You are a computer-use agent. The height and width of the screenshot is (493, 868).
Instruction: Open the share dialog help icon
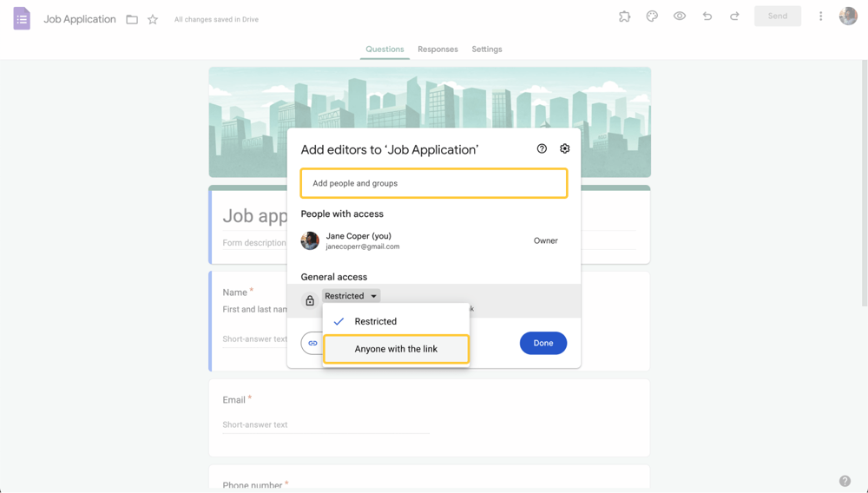click(542, 149)
